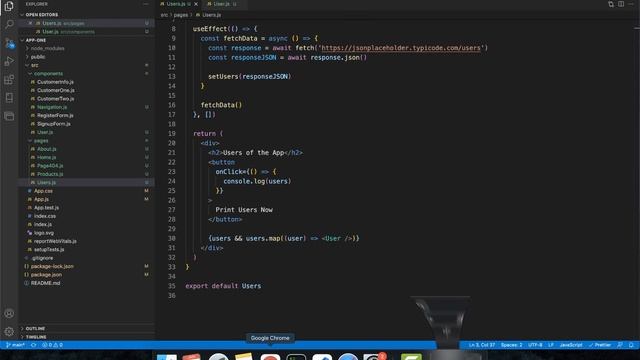Viewport: 640px width, 360px height.
Task: Click the sync changes icon in status bar
Action: pyautogui.click(x=34, y=345)
